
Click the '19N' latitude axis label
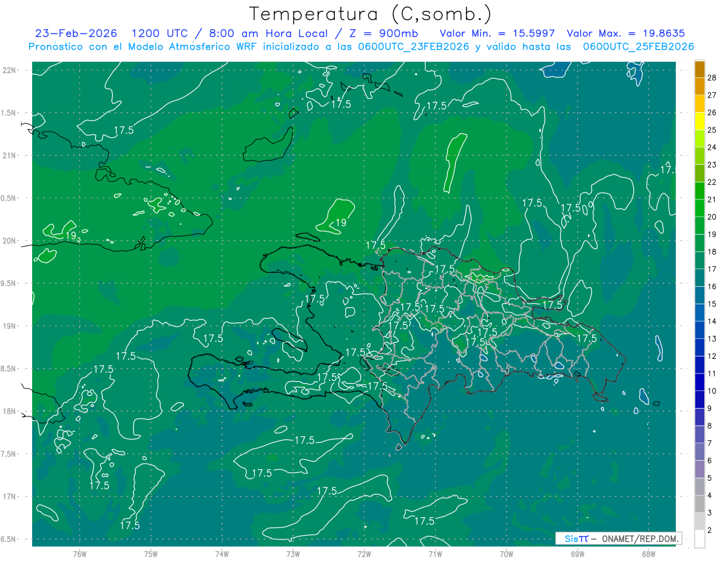pos(10,326)
